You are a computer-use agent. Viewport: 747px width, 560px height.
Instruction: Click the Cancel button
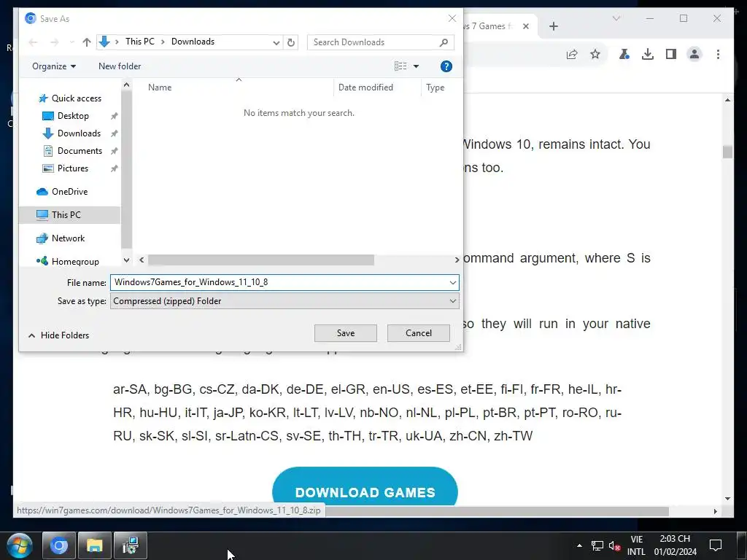(418, 333)
